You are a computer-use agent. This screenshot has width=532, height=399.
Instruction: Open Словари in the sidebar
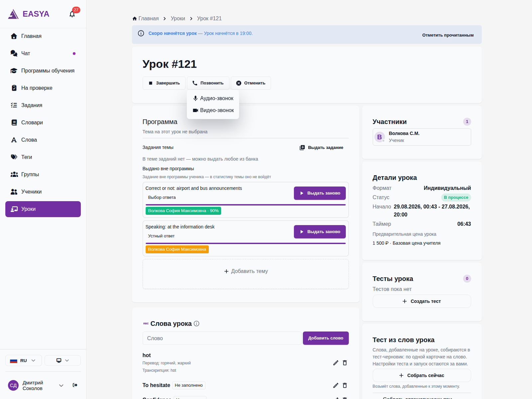point(43,123)
